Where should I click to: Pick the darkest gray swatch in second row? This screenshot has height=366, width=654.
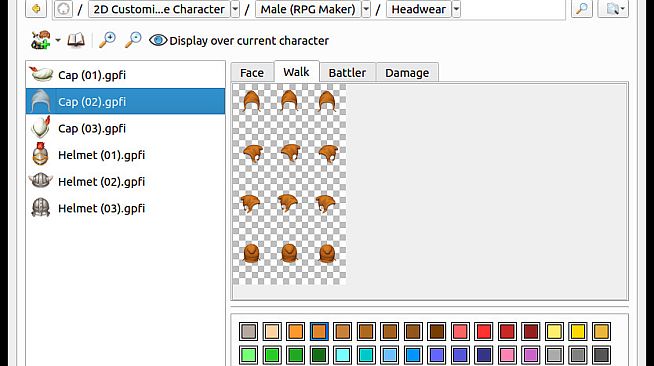tap(601, 355)
